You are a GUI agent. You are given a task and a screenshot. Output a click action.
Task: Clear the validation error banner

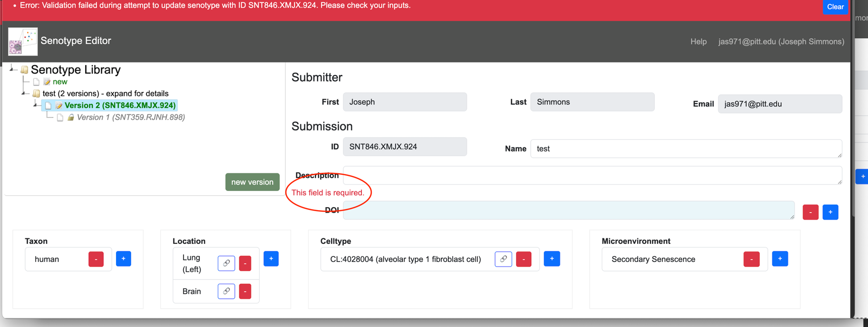tap(835, 7)
